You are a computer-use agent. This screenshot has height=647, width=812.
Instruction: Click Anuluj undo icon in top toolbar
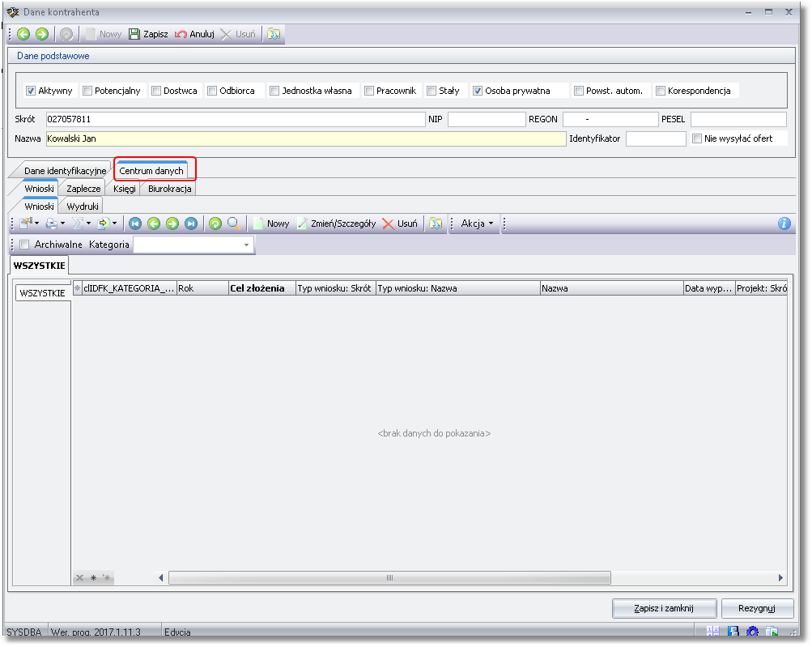pos(181,34)
